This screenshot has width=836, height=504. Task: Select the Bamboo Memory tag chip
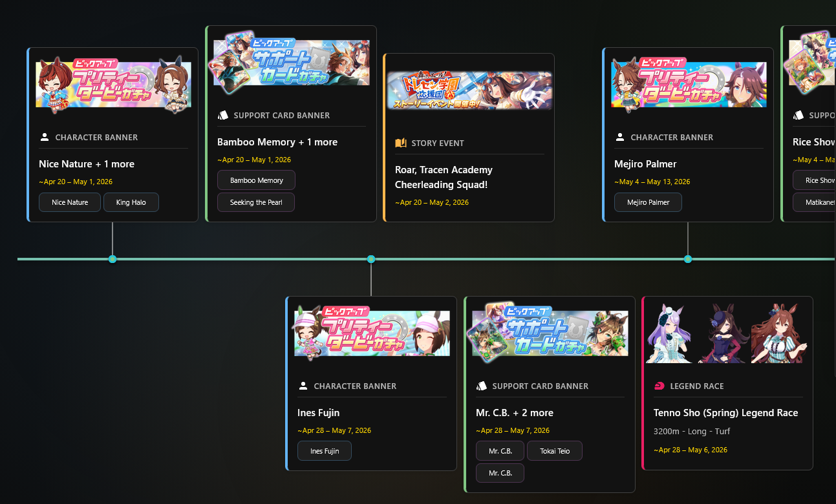coord(256,180)
